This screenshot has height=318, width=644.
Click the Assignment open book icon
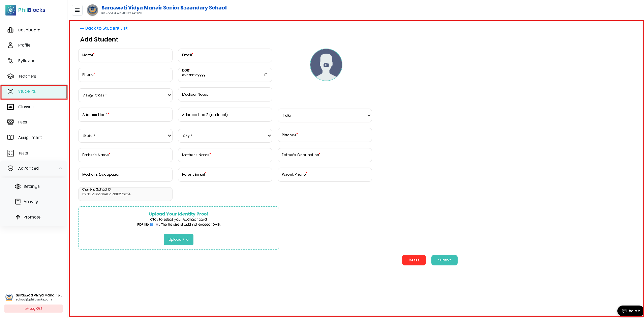(x=10, y=138)
